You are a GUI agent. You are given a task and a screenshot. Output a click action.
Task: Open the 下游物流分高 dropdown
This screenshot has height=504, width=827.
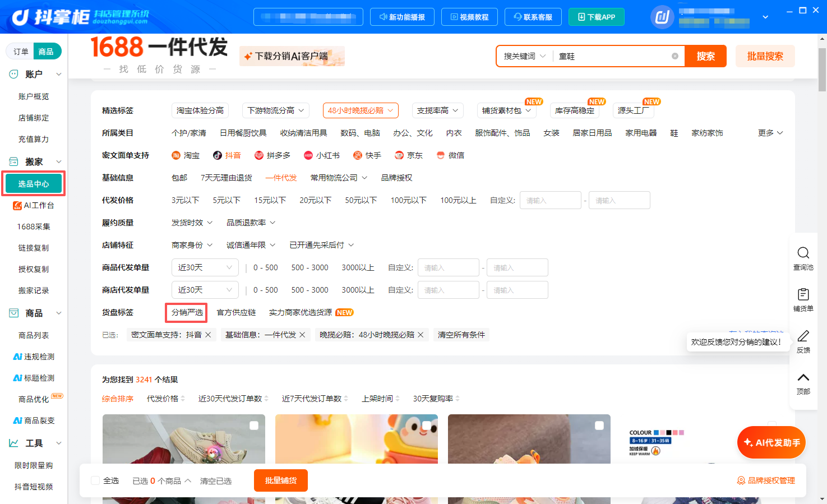275,110
